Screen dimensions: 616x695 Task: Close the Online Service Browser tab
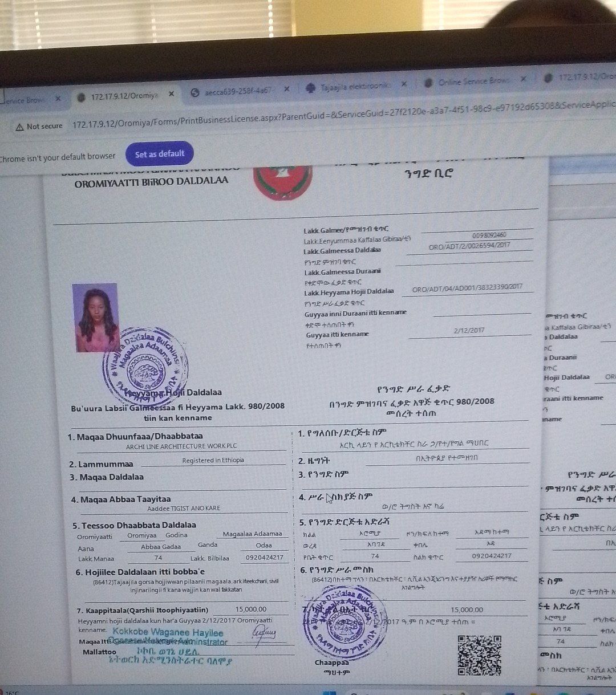click(523, 79)
